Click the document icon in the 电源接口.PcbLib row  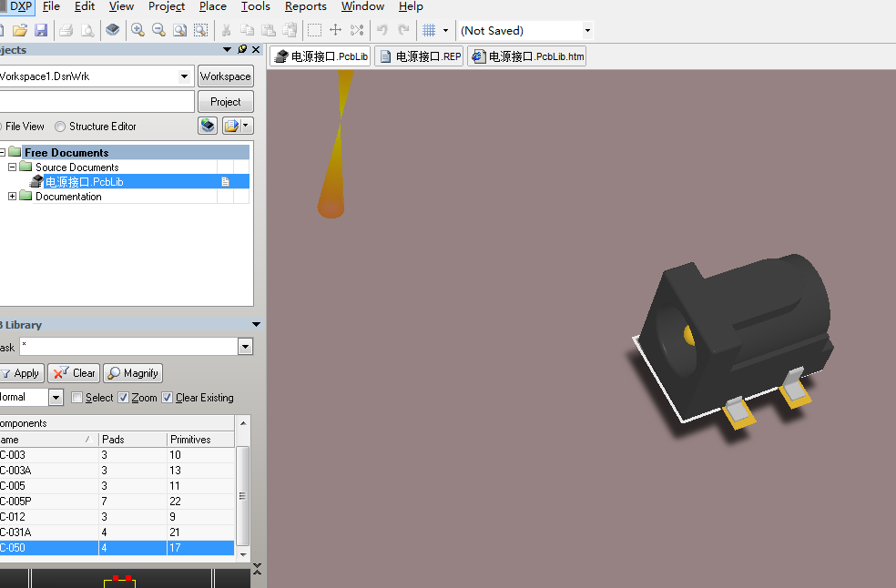click(225, 182)
